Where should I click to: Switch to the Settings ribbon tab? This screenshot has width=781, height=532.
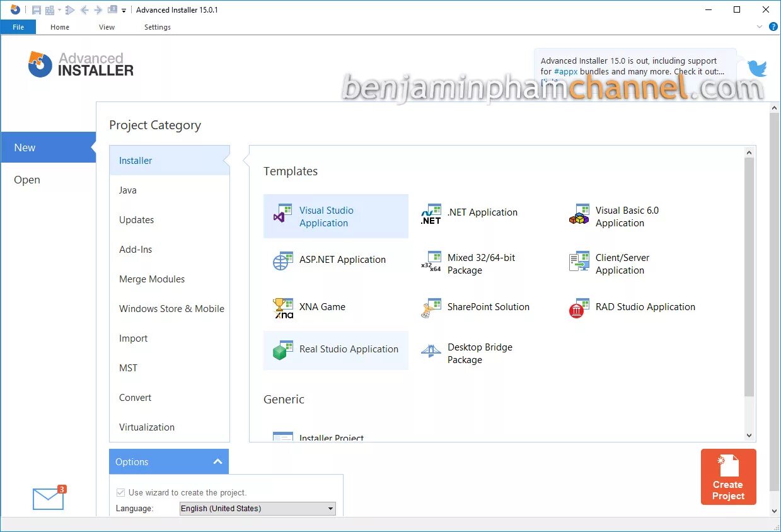point(158,27)
